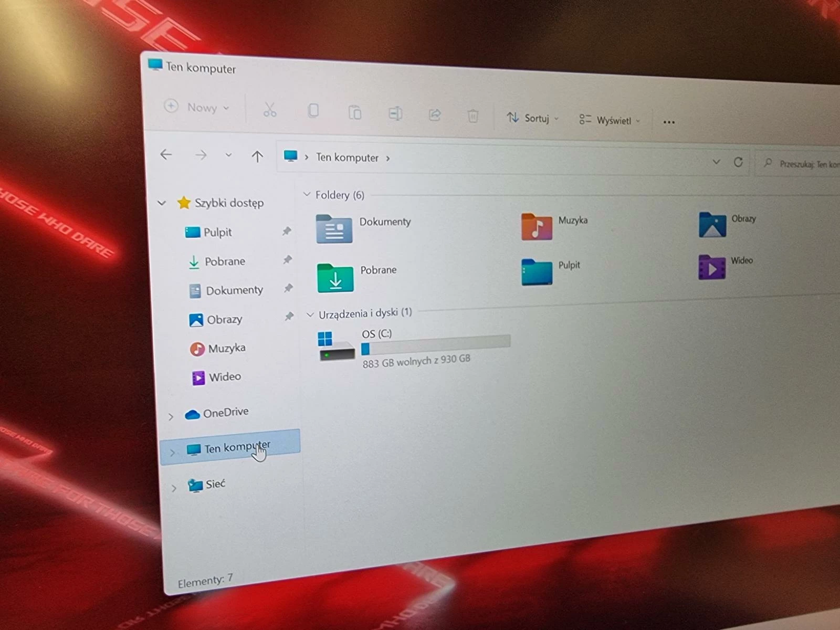The height and width of the screenshot is (630, 840).
Task: Expand the OneDrive tree node
Action: pyautogui.click(x=171, y=417)
